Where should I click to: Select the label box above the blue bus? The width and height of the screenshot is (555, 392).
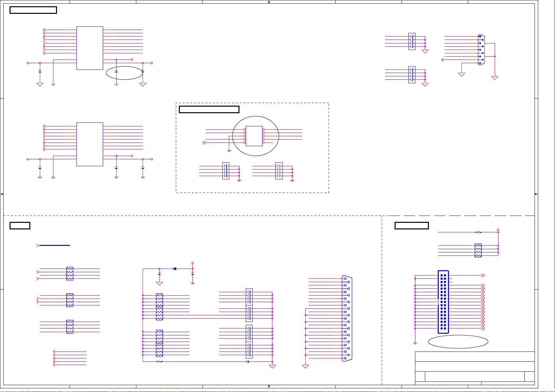point(20,225)
